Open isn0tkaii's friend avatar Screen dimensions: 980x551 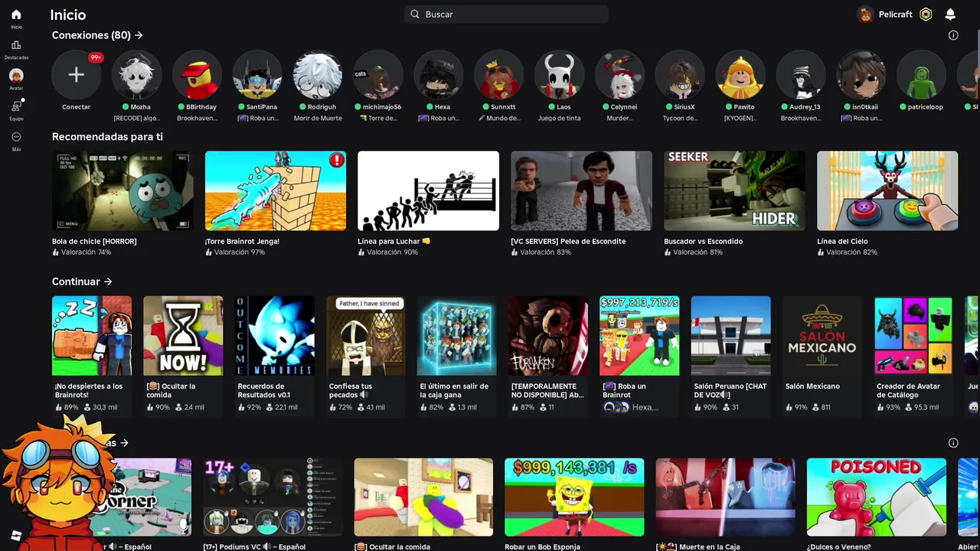tap(861, 74)
